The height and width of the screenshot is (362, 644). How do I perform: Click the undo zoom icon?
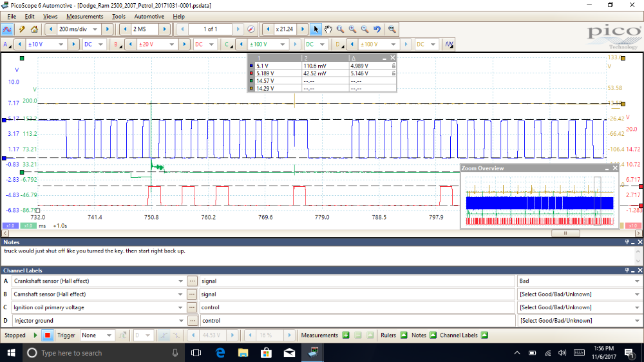coord(377,29)
